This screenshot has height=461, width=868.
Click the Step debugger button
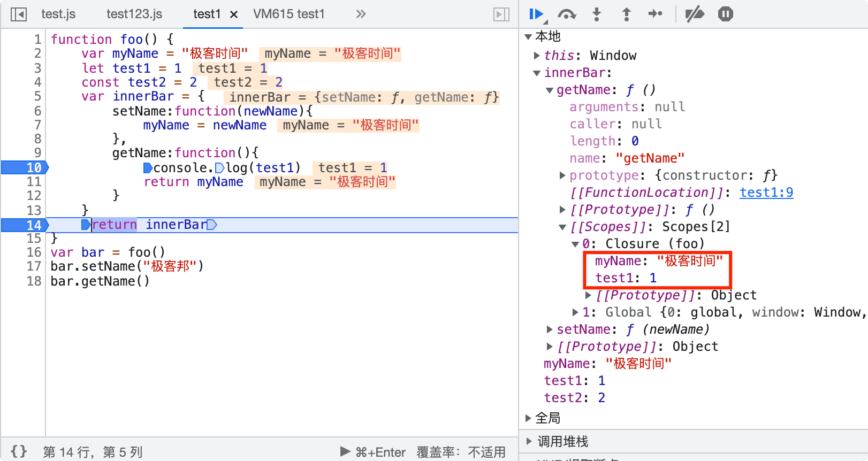(x=656, y=14)
